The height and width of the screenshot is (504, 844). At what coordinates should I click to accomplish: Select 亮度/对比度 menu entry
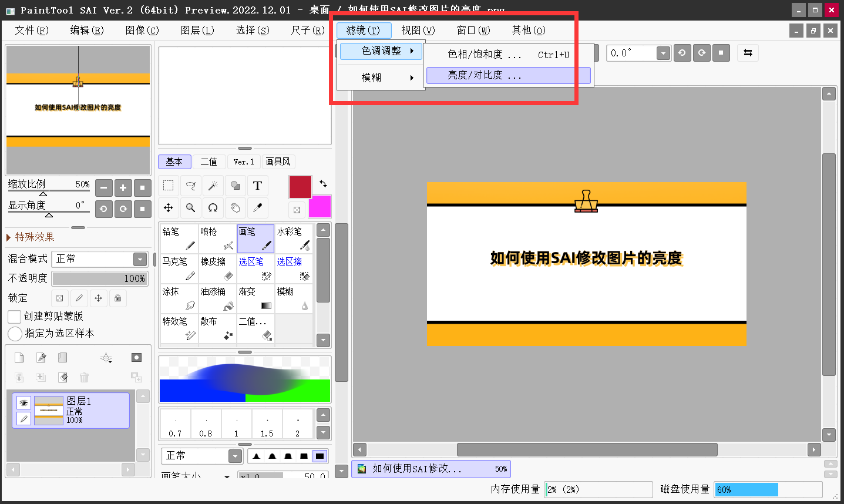coord(508,75)
